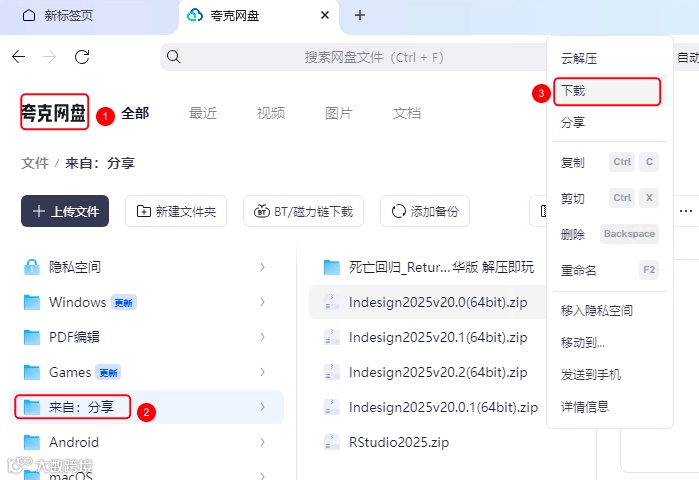699x480 pixels.
Task: Select the 全部 category tab
Action: [x=135, y=113]
